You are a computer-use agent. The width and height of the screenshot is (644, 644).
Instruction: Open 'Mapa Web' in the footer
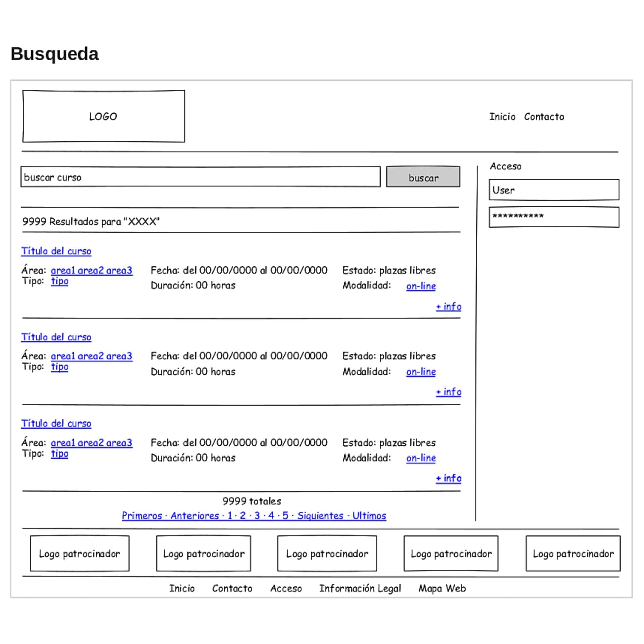coord(442,588)
